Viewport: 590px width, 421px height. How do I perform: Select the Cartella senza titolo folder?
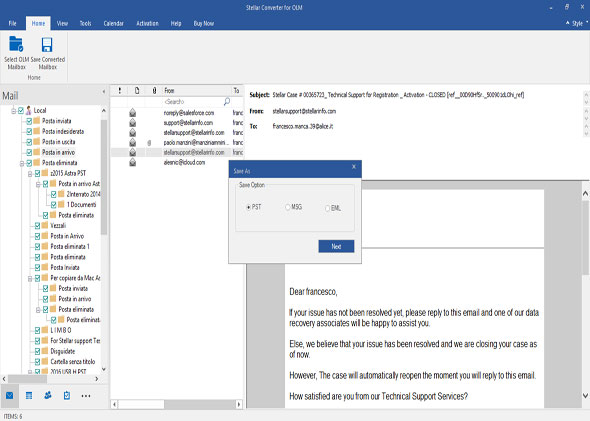[73, 362]
